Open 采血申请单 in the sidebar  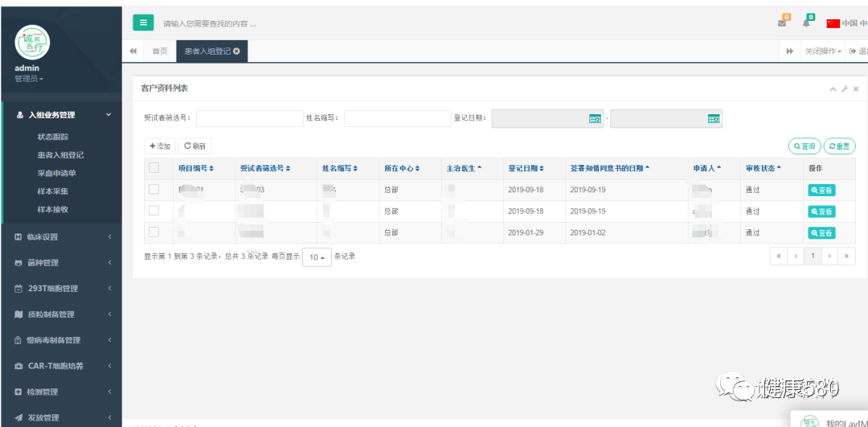(x=56, y=174)
